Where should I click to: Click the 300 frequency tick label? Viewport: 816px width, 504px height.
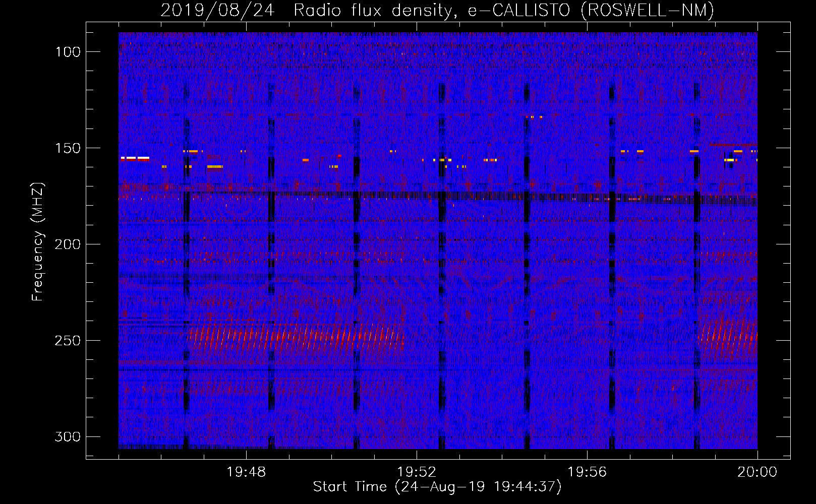point(68,437)
